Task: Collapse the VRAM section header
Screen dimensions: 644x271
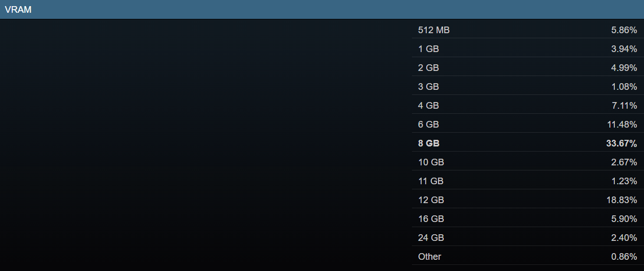Action: pos(322,9)
